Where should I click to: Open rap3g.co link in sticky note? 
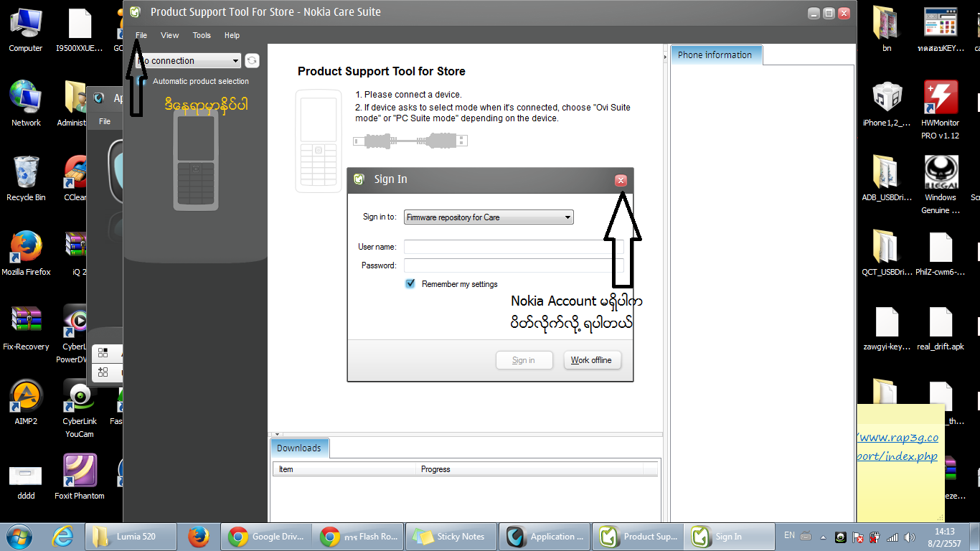(897, 446)
